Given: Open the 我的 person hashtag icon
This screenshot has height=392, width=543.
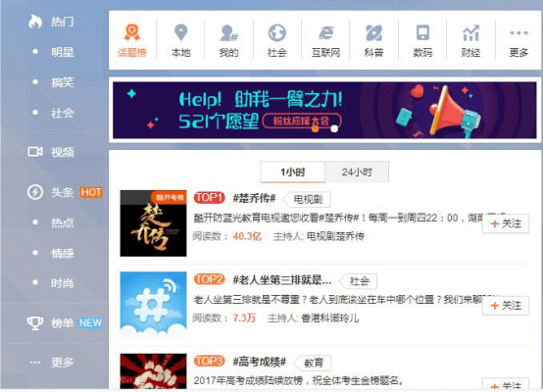Looking at the screenshot, I should (x=228, y=33).
